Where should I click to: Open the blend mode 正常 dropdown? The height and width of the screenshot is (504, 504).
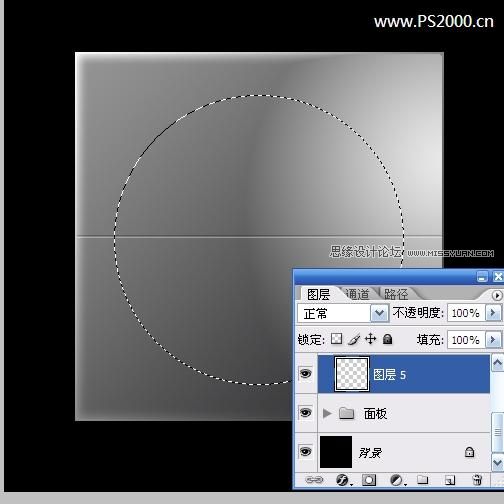point(380,313)
